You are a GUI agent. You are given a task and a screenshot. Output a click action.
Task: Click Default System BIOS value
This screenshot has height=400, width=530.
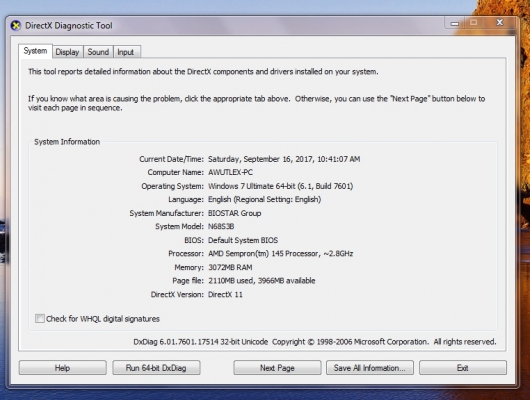coord(243,240)
